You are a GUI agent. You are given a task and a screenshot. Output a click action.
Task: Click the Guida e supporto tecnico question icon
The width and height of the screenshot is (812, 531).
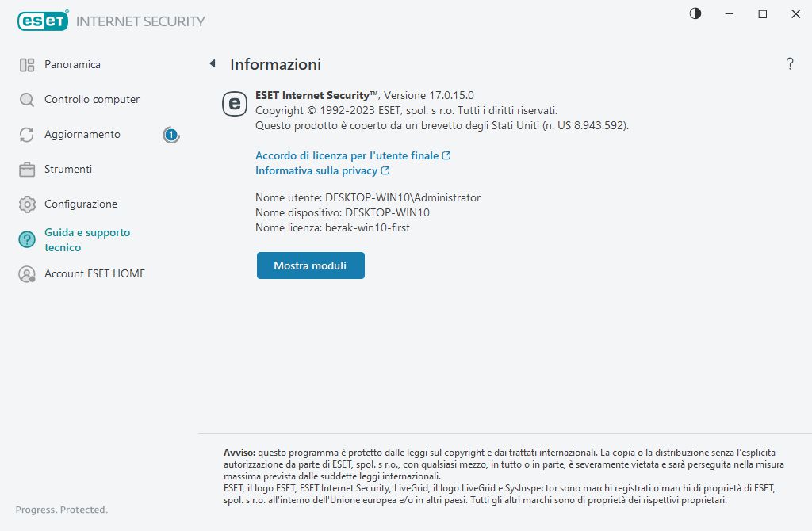tap(26, 239)
